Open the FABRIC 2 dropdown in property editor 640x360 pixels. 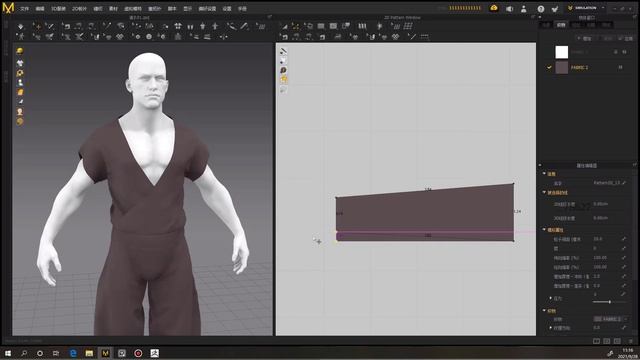click(x=611, y=319)
